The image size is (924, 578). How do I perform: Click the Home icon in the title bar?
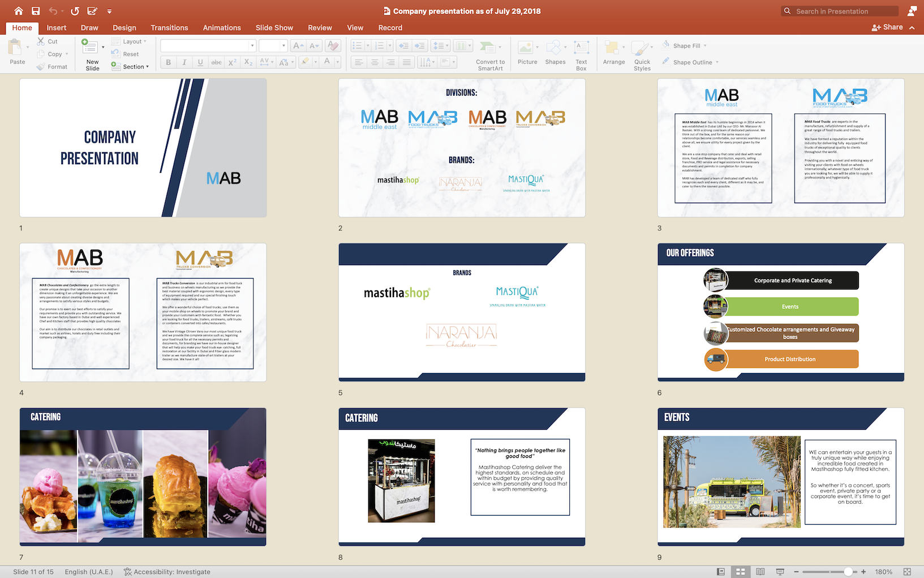(x=19, y=11)
